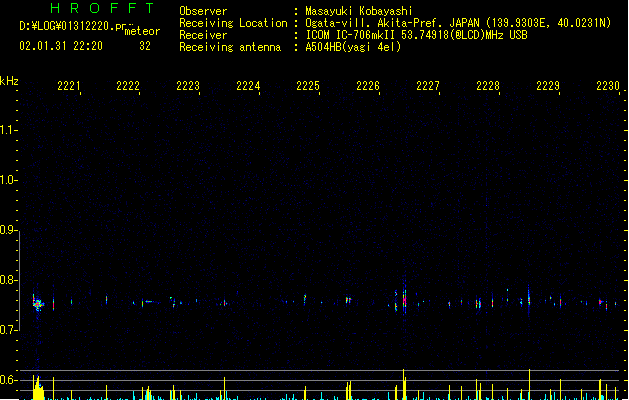Screen dimensions: 629x400
Task: Click the meteor label
Action: click(x=142, y=31)
